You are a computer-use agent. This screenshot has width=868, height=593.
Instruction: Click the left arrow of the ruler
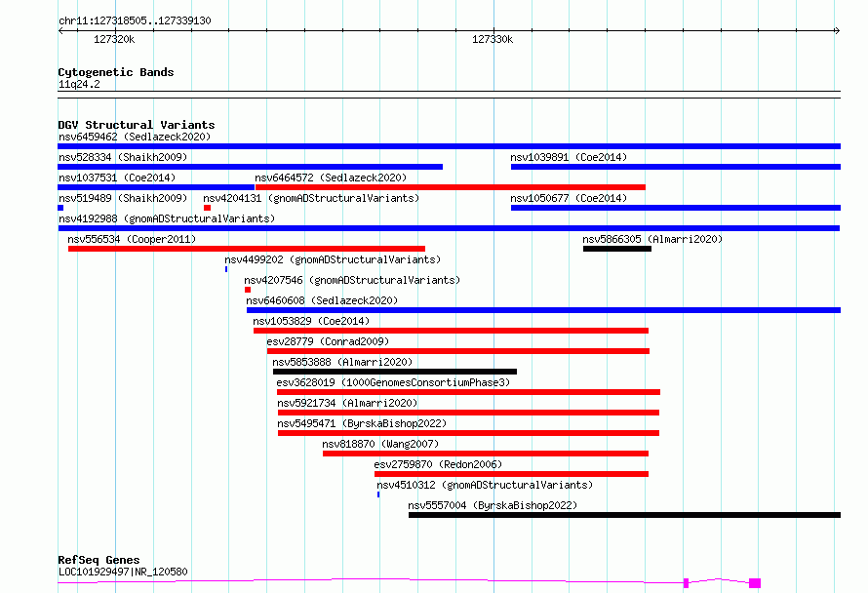(x=60, y=30)
